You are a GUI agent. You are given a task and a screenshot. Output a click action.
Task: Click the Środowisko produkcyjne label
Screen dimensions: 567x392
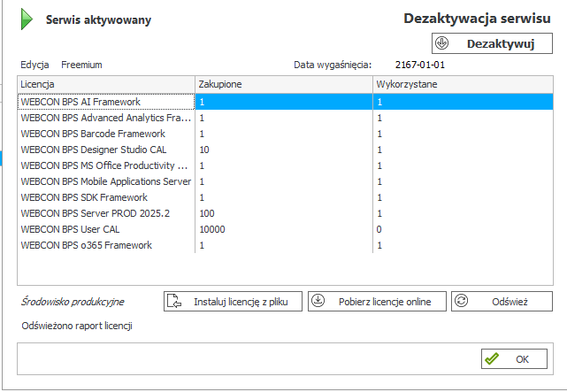coord(73,302)
